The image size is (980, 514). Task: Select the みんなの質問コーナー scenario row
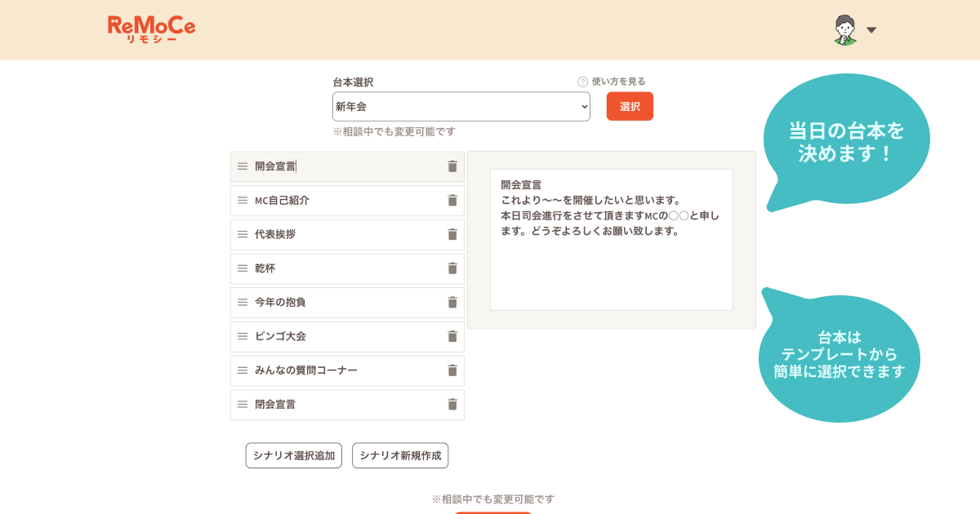343,370
